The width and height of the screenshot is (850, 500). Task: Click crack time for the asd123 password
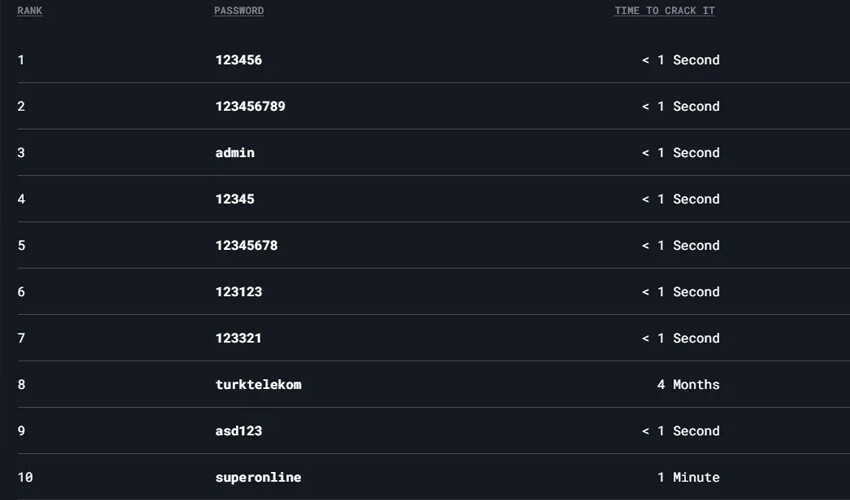coord(680,431)
